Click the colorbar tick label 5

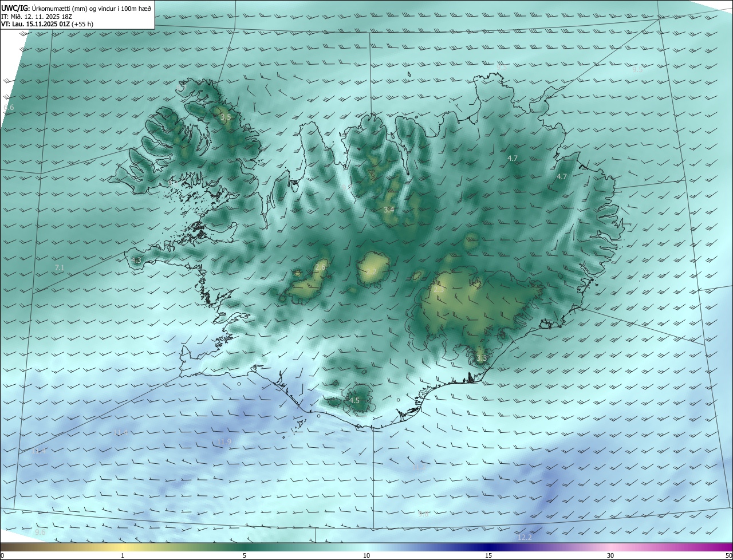pyautogui.click(x=245, y=555)
